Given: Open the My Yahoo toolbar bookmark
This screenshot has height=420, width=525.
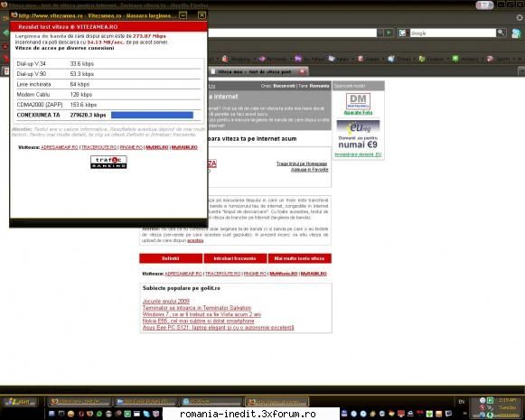Looking at the screenshot, I should pyautogui.click(x=309, y=60).
